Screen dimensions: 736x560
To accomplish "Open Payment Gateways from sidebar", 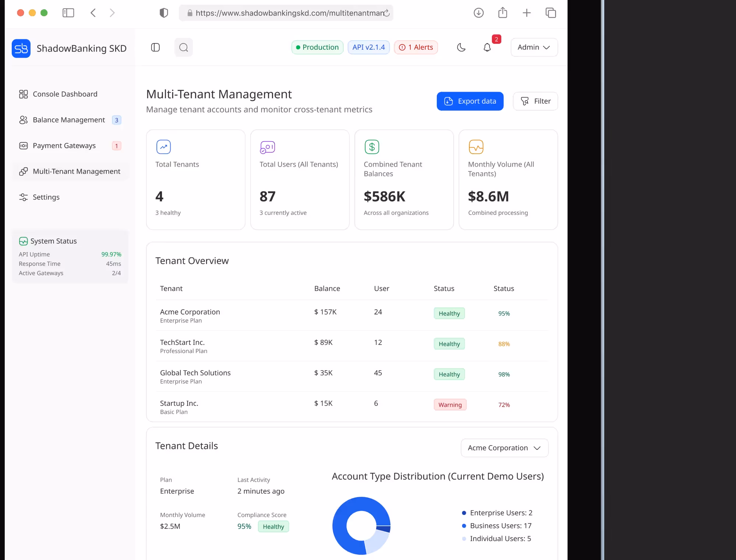I will pos(64,146).
